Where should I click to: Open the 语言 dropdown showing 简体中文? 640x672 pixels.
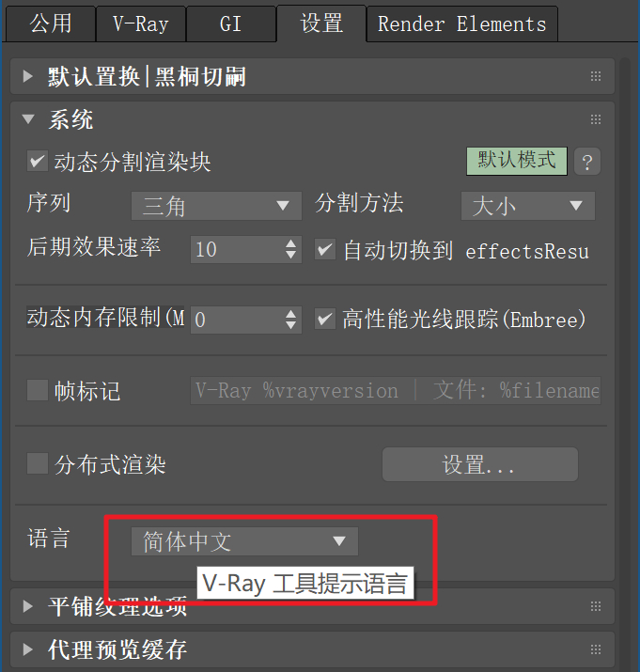pos(244,541)
